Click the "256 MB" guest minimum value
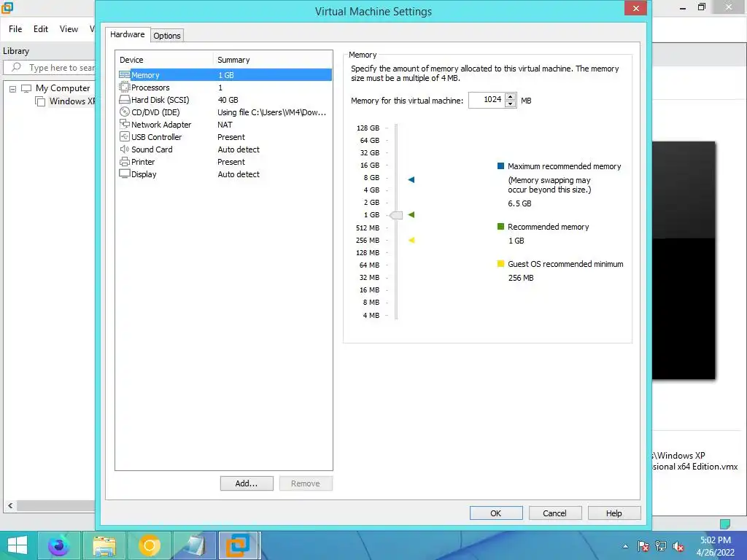Image resolution: width=747 pixels, height=560 pixels. tap(521, 278)
